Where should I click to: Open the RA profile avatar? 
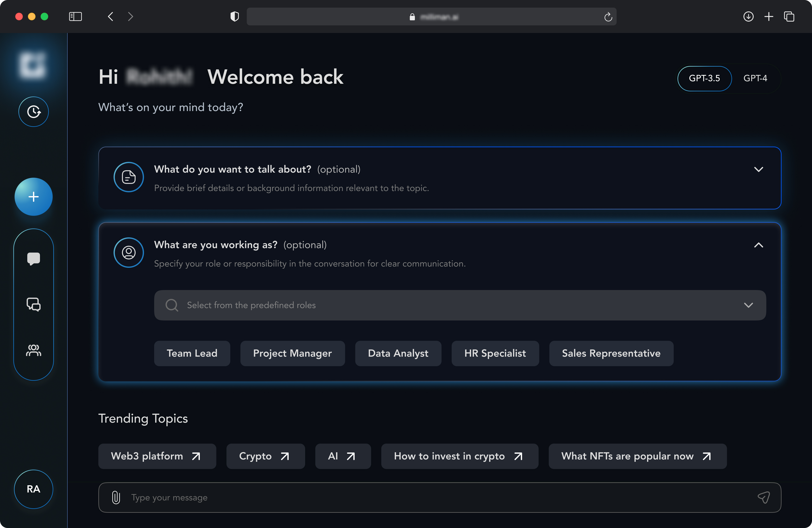33,489
